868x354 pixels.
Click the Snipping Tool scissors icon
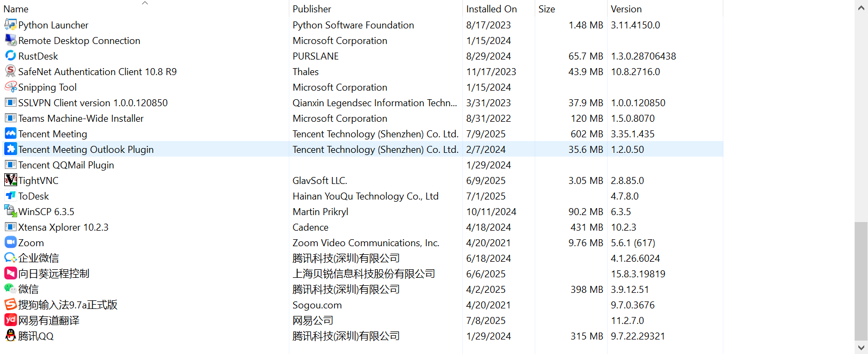tap(10, 87)
